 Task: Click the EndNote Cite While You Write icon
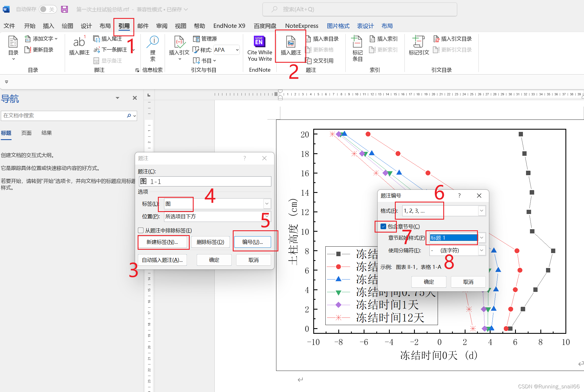(259, 42)
